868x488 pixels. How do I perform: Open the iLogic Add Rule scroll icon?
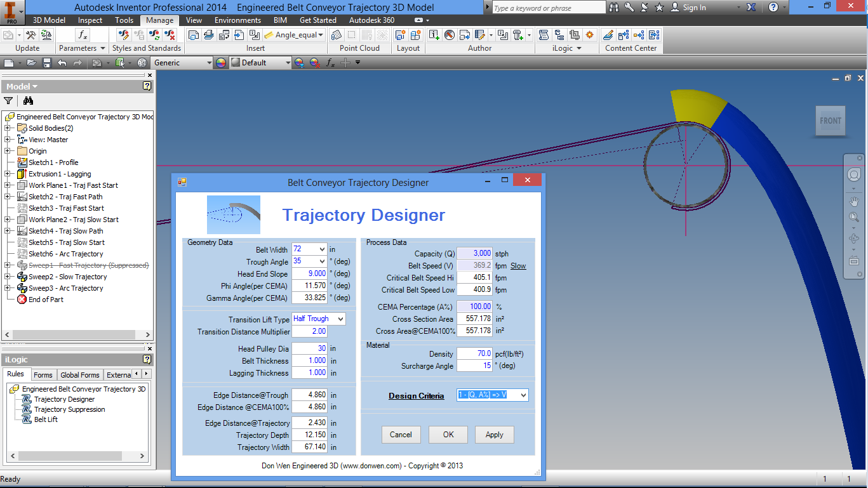tap(544, 35)
